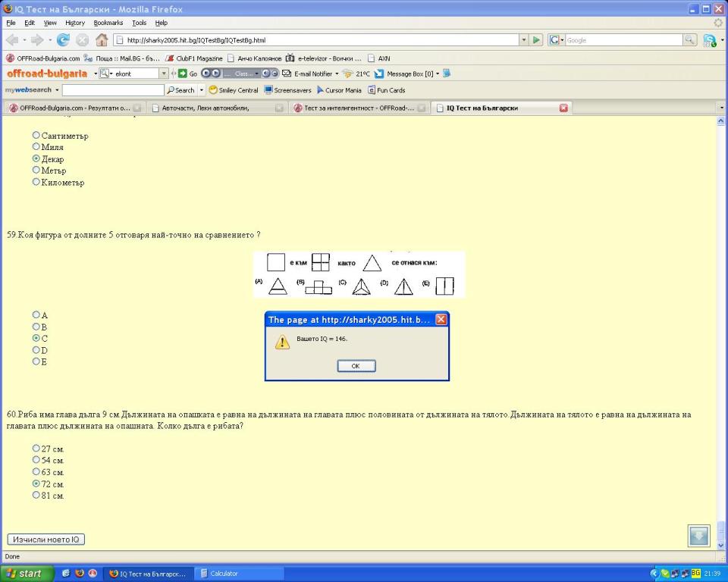Focus the Google search field
Image resolution: width=728 pixels, height=582 pixels.
[x=623, y=40]
